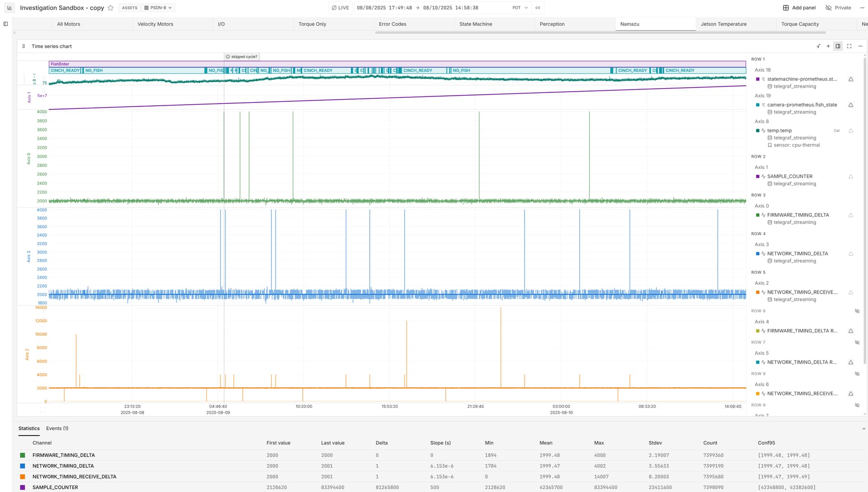Click the plus icon in chart toolbar

point(828,46)
